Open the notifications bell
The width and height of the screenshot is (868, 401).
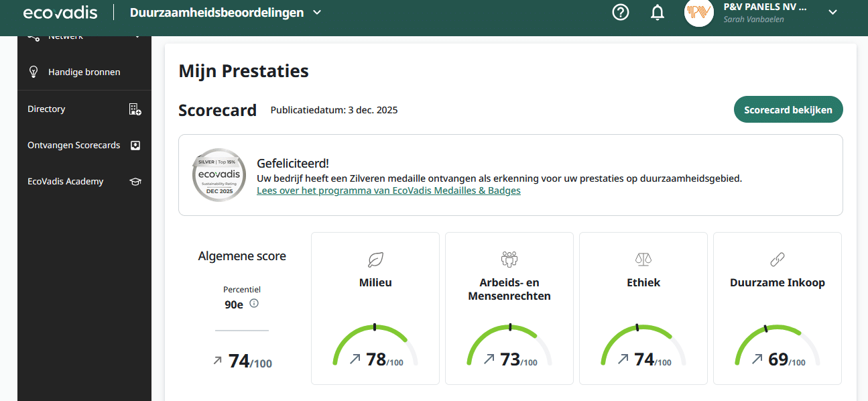pos(658,12)
